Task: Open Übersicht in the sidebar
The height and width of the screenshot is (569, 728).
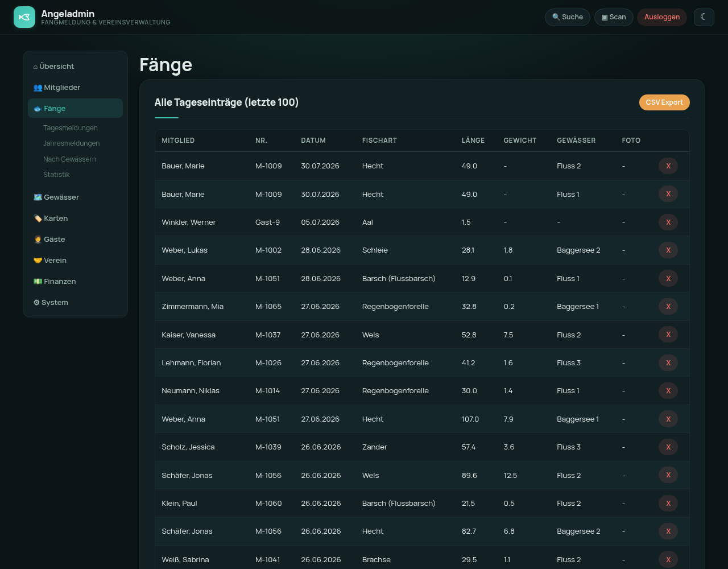Action: pos(75,66)
